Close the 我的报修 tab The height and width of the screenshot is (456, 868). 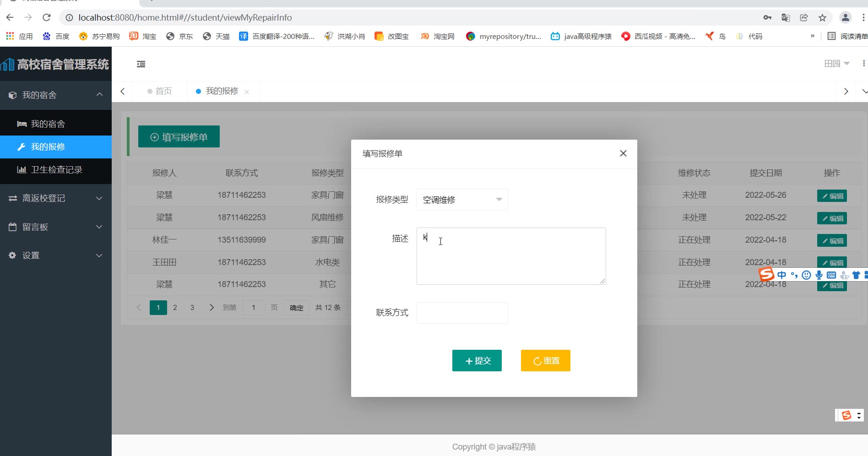click(247, 92)
